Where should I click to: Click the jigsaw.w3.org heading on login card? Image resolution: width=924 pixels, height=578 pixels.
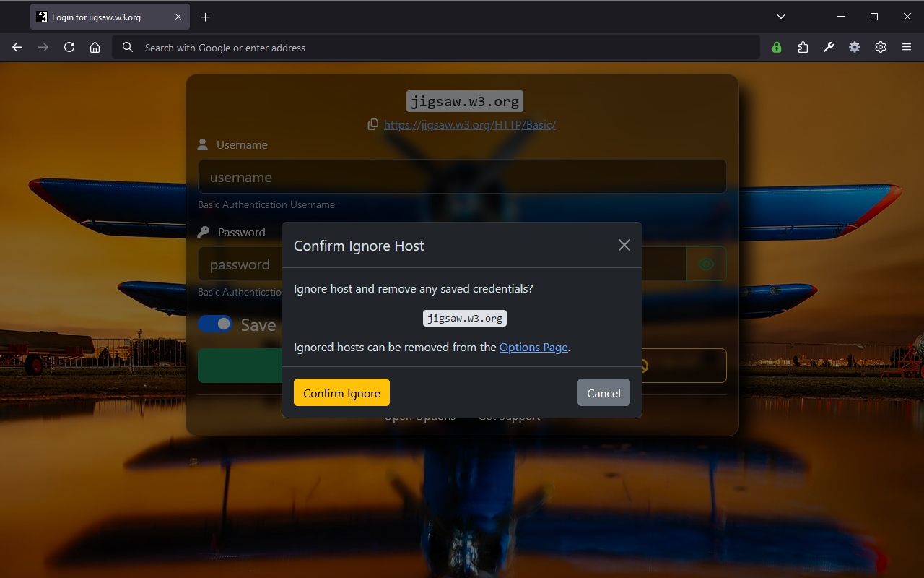tap(465, 101)
